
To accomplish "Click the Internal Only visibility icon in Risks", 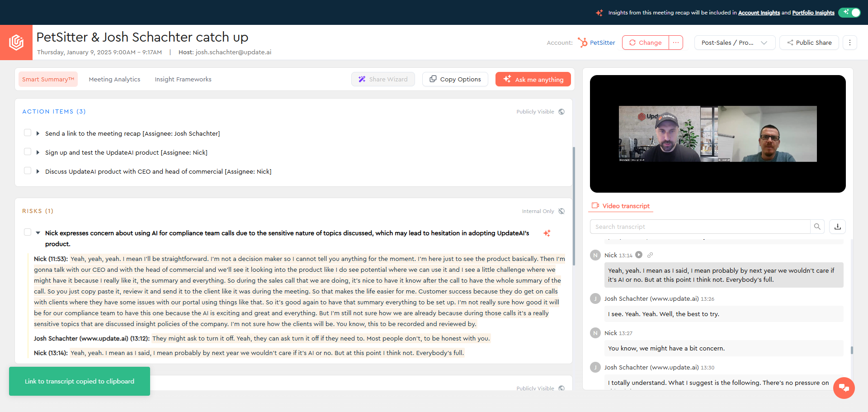I will 561,211.
